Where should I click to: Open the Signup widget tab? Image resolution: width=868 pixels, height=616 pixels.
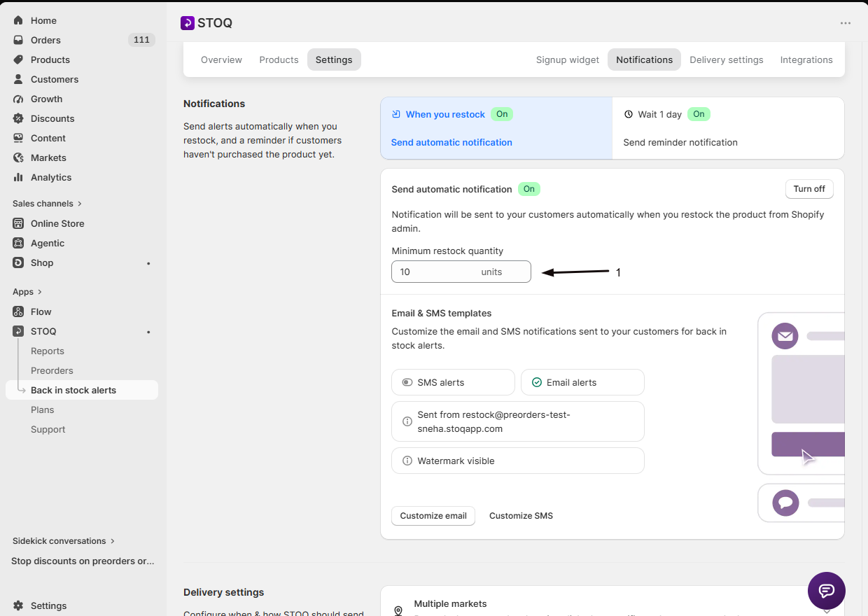568,59
